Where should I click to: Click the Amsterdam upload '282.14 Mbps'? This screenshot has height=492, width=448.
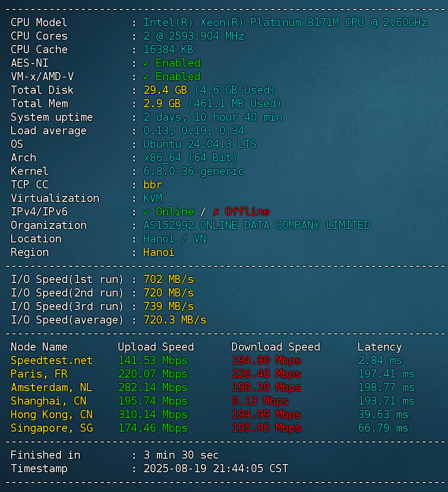(x=153, y=387)
